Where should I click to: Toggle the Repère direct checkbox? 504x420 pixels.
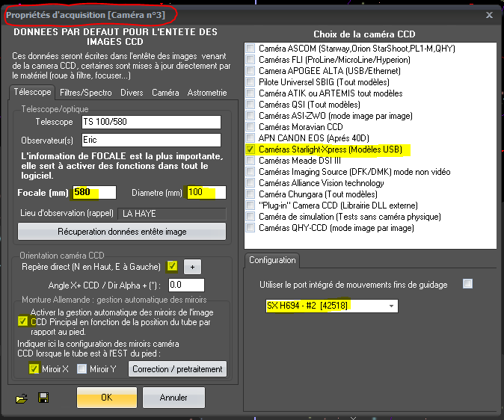(x=173, y=266)
